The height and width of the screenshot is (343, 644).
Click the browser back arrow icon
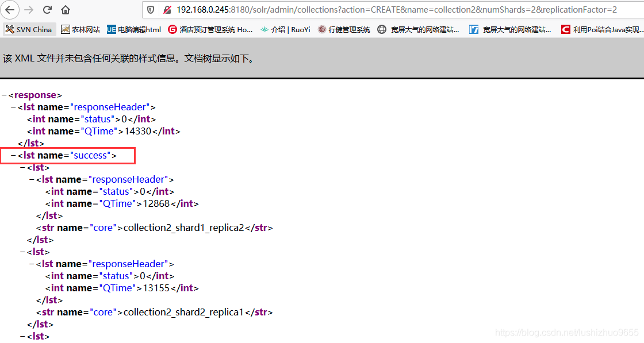(x=10, y=9)
